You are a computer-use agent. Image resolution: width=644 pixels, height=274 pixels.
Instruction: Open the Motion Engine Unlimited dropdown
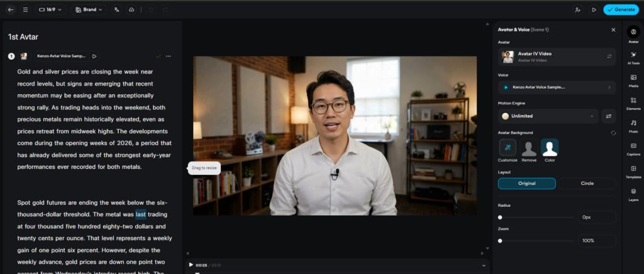pos(548,116)
